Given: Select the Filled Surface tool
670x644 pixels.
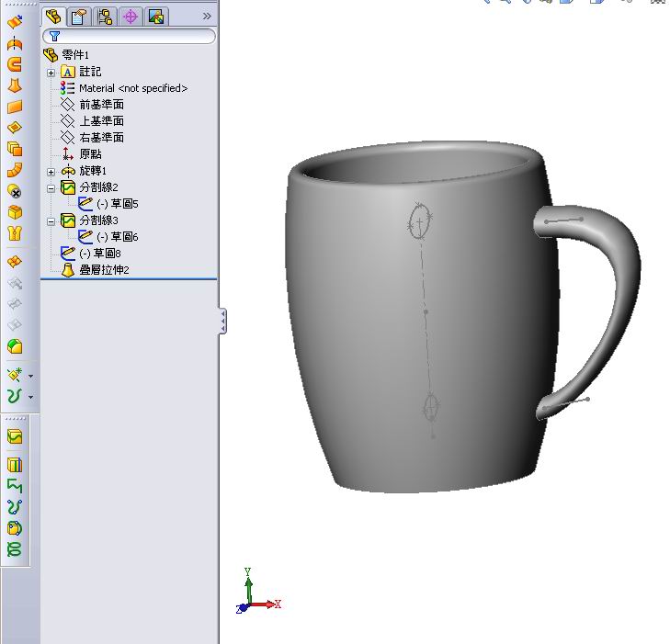Looking at the screenshot, I should (x=15, y=128).
